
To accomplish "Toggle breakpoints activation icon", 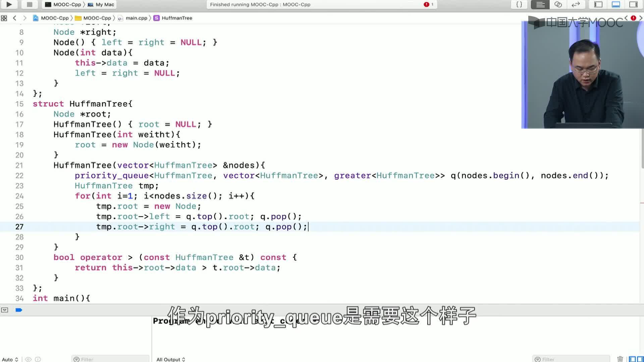I will (19, 310).
